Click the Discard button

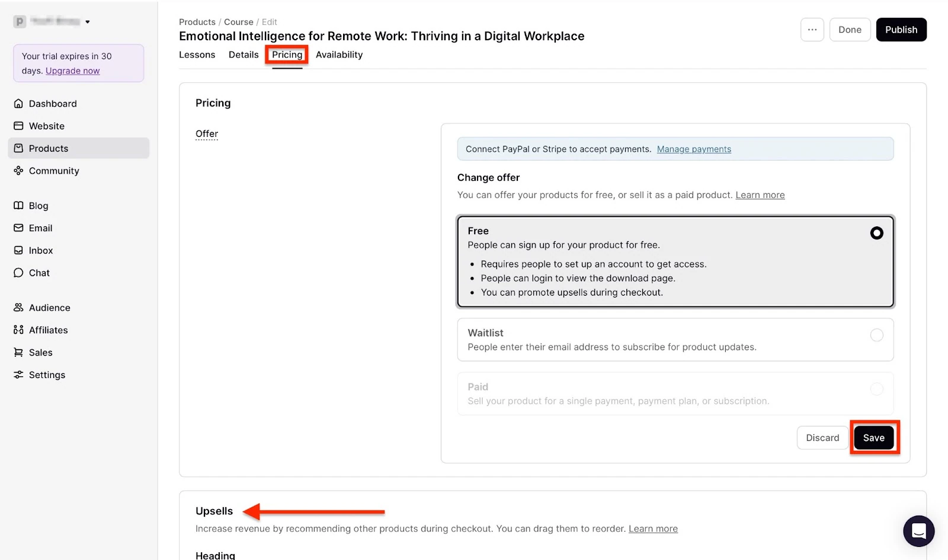822,438
